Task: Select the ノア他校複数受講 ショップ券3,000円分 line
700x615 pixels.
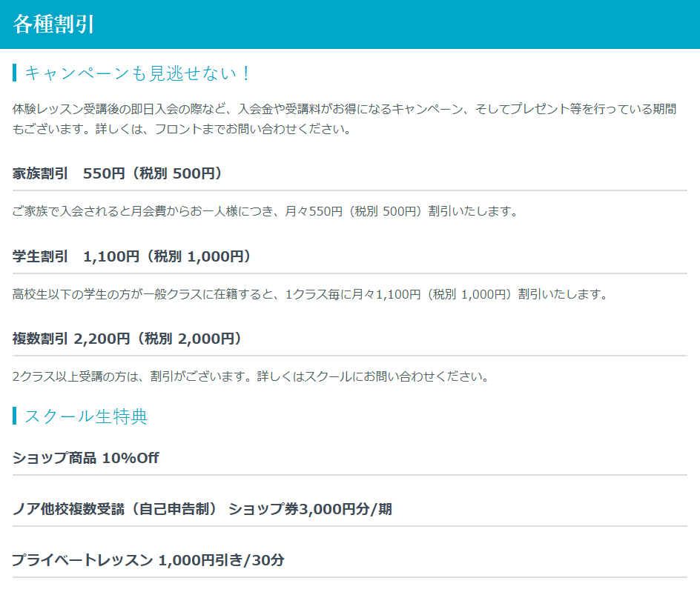Action: point(202,509)
